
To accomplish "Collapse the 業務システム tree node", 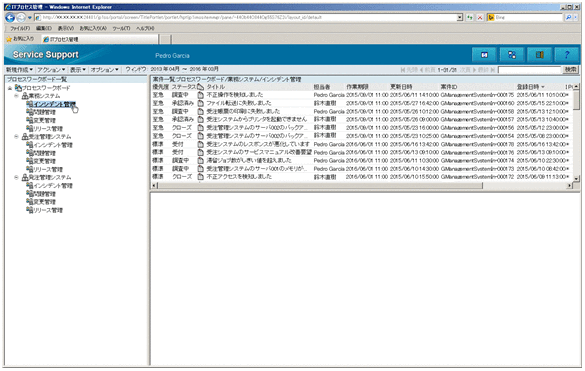I will [x=16, y=96].
